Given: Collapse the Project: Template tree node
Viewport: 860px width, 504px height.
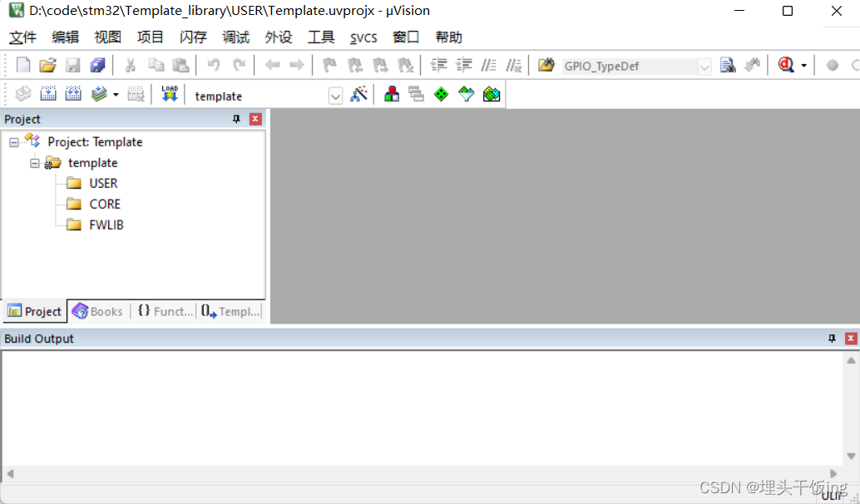Looking at the screenshot, I should click(x=13, y=142).
